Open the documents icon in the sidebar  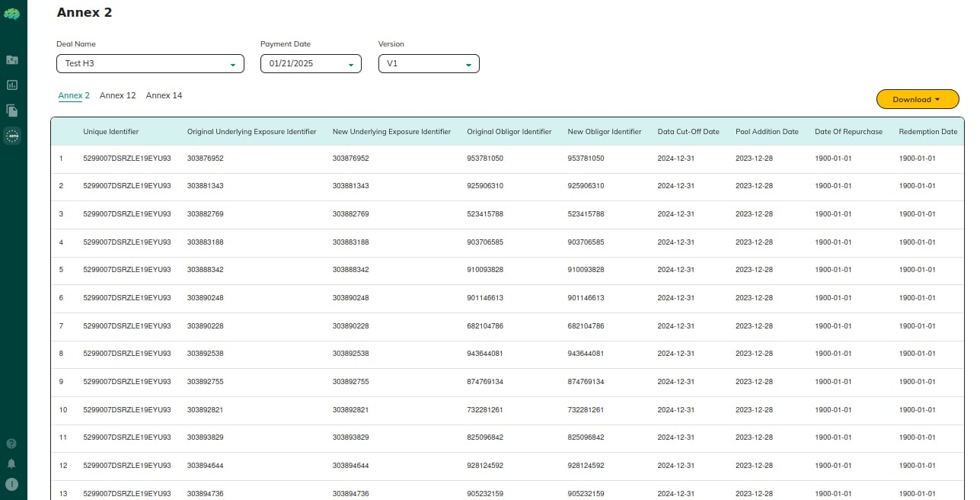12,111
